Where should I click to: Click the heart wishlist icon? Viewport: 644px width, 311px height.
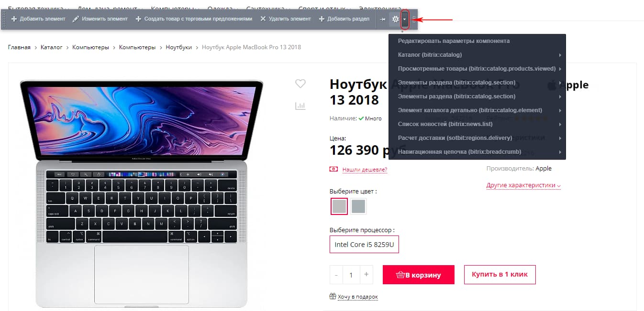point(300,84)
